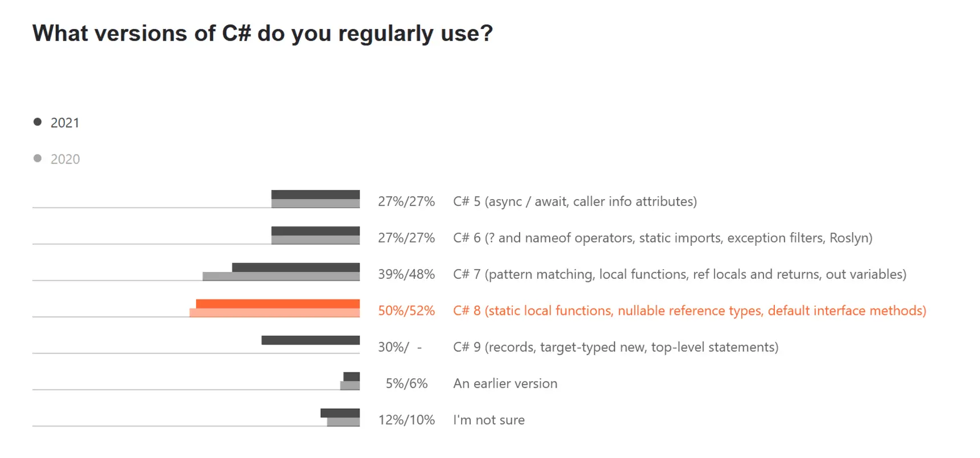
Task: Click the C# 7 pattern matching label
Action: (x=680, y=274)
